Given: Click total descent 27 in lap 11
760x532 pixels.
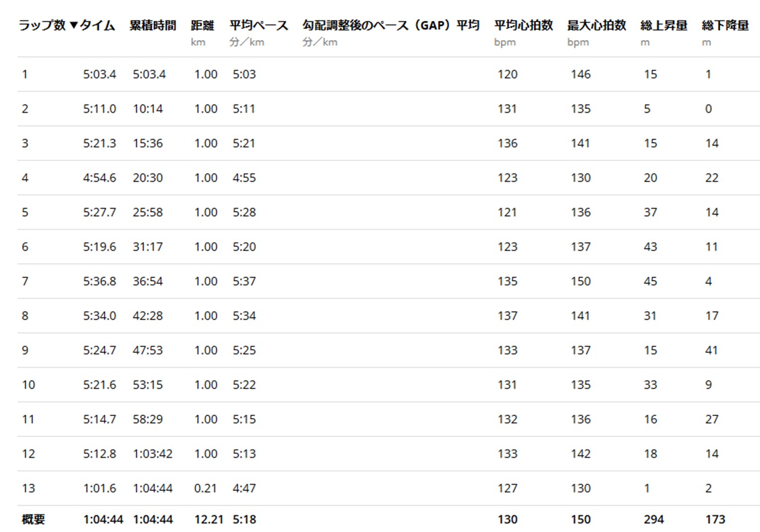Looking at the screenshot, I should (711, 420).
